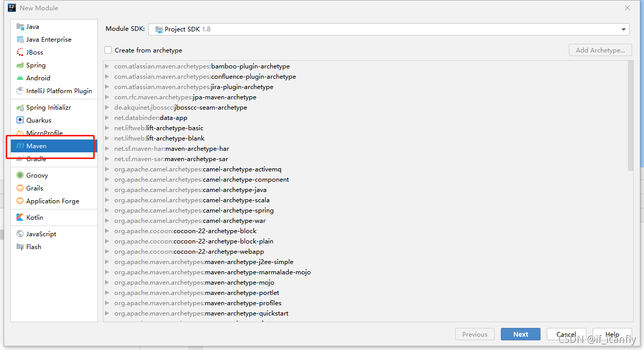Select JavaScript module type label
The width and height of the screenshot is (644, 350).
click(x=41, y=234)
